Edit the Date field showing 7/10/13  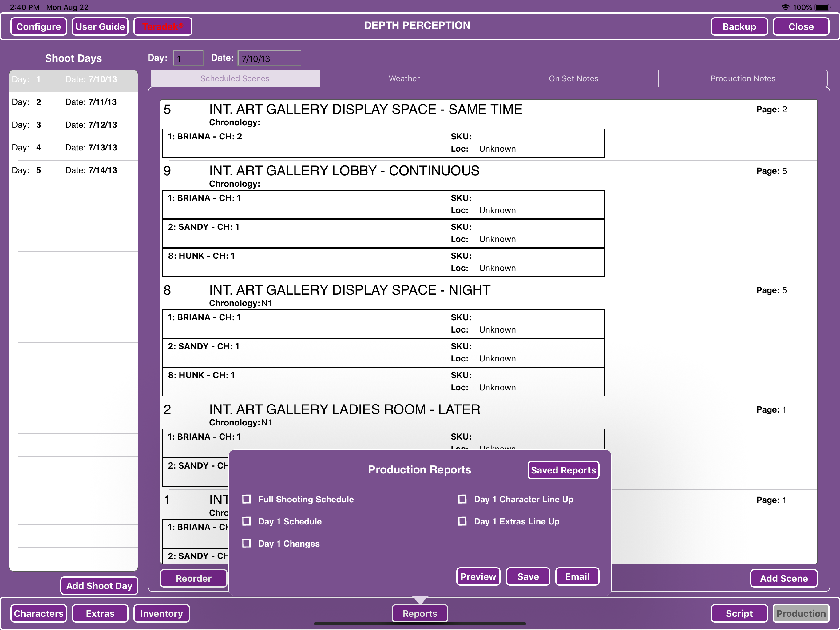pos(269,58)
